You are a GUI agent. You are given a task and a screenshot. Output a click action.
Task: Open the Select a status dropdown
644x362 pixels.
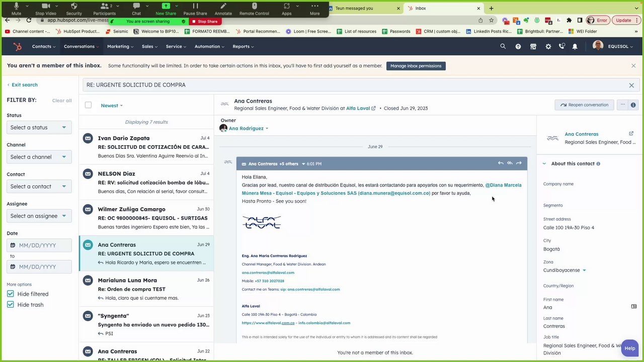(x=39, y=127)
